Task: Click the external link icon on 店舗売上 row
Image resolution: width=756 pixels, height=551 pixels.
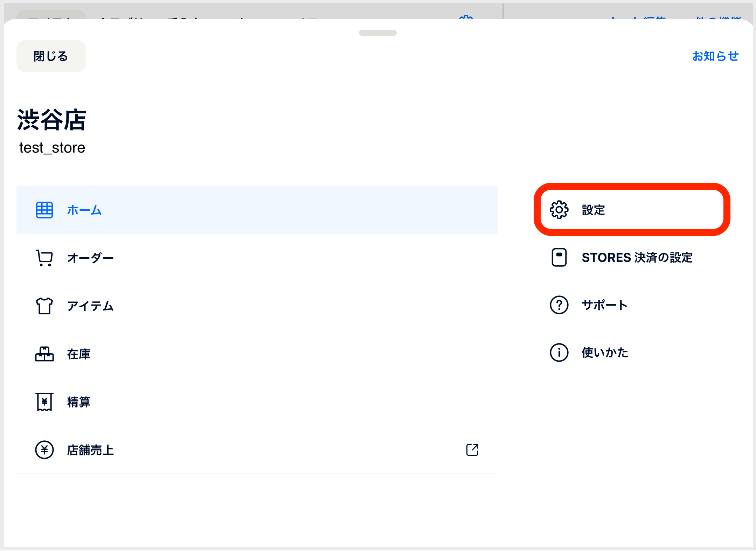Action: tap(472, 450)
